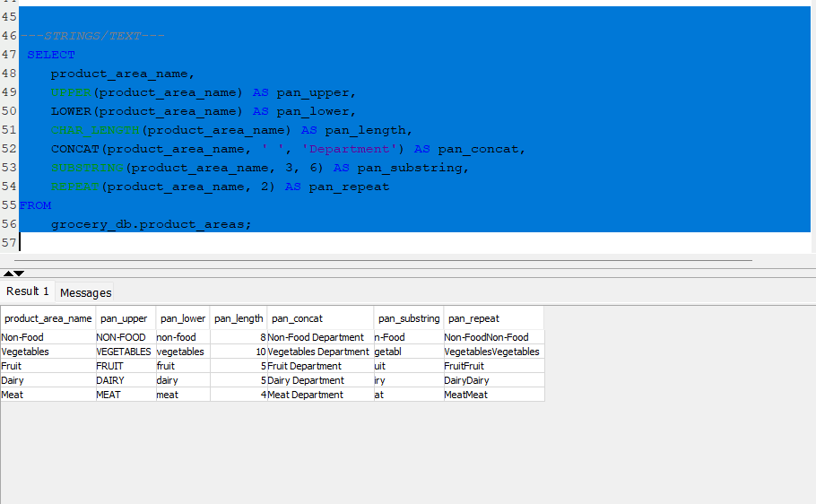This screenshot has width=816, height=504.
Task: Click the dairy lowercase cell
Action: pyautogui.click(x=183, y=380)
